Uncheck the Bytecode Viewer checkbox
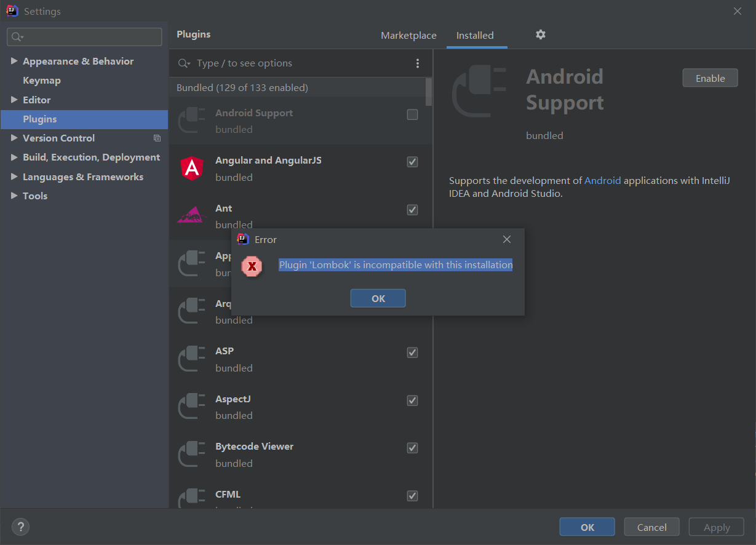This screenshot has height=545, width=756. (x=413, y=448)
